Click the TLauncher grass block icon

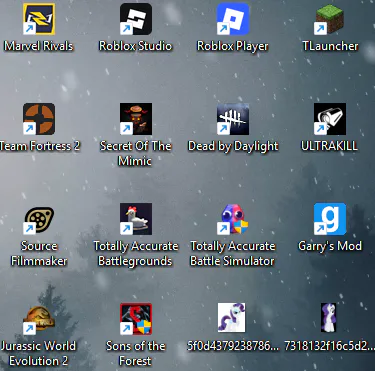point(330,19)
